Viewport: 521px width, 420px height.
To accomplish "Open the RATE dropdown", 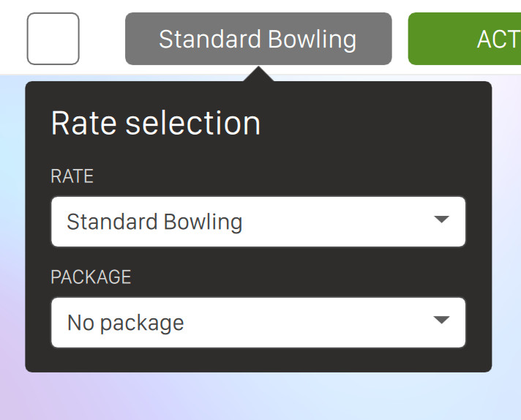I will point(258,221).
